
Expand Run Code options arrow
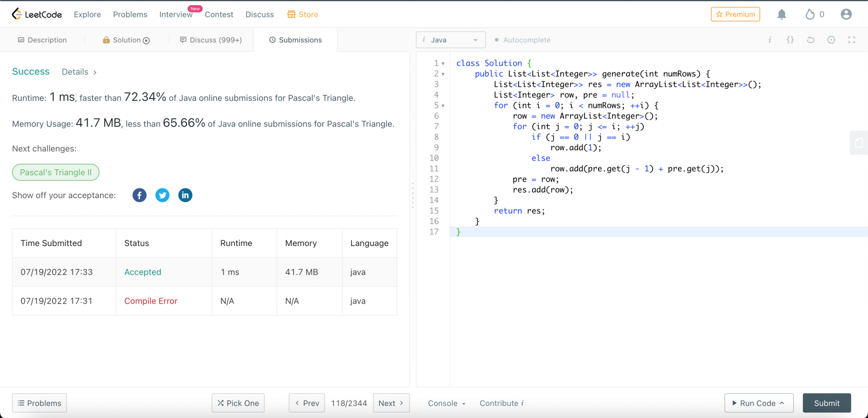(x=782, y=403)
